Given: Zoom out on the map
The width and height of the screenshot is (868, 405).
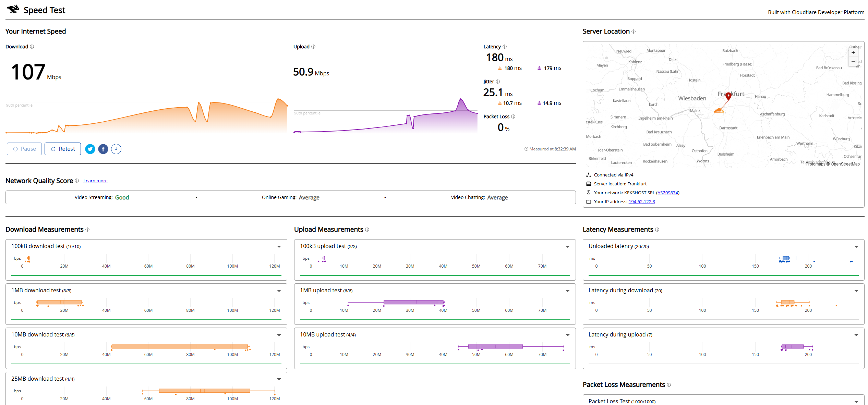Looking at the screenshot, I should point(853,61).
